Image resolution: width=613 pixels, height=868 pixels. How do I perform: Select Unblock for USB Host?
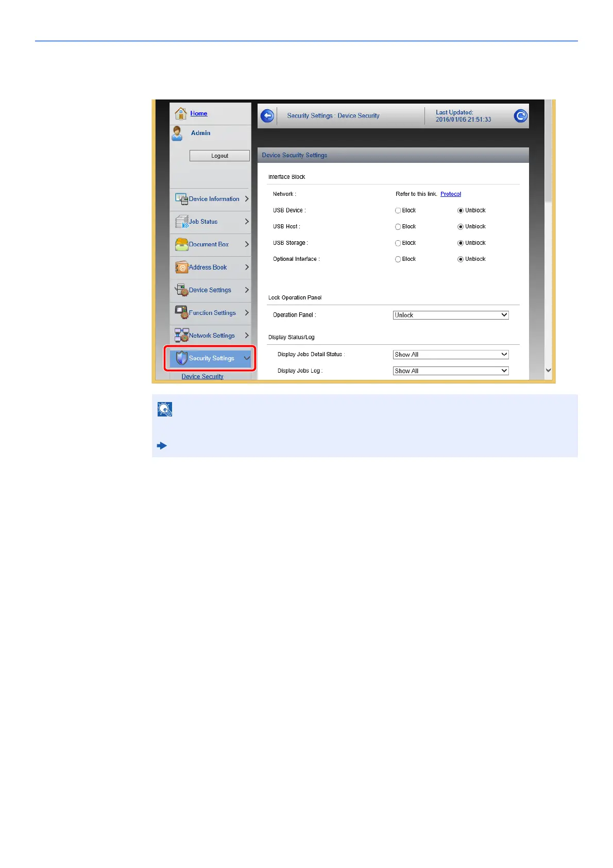pos(461,227)
